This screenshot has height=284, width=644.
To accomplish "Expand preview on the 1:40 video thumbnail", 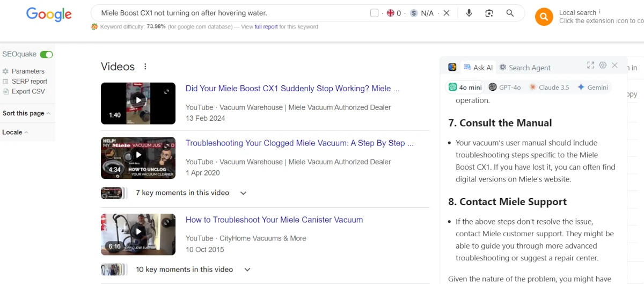I will coord(167,91).
